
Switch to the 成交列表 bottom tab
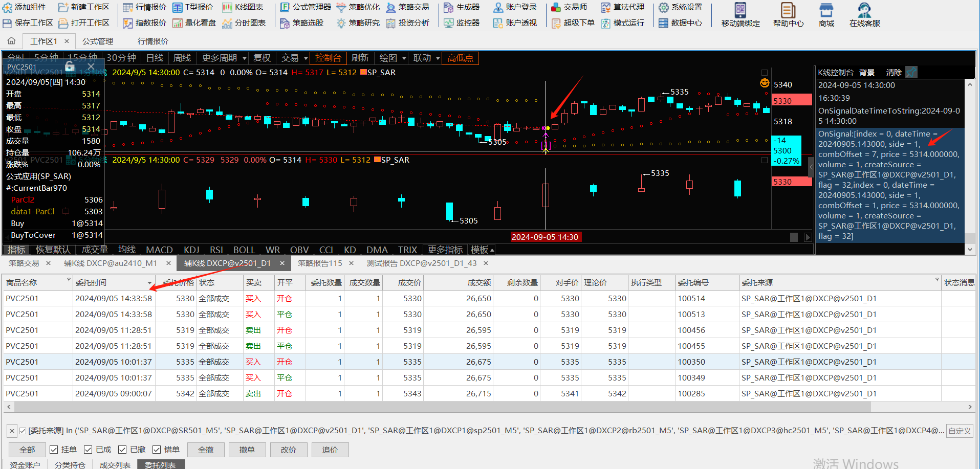[115, 464]
